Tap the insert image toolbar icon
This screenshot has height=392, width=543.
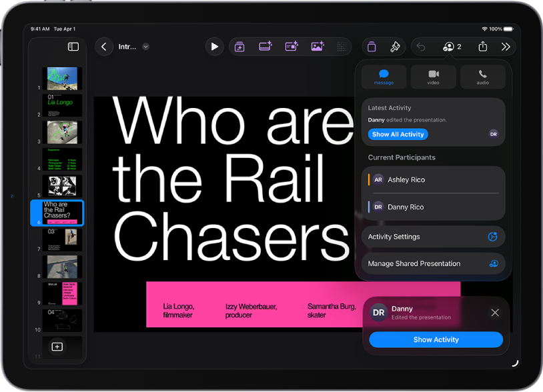tap(318, 47)
